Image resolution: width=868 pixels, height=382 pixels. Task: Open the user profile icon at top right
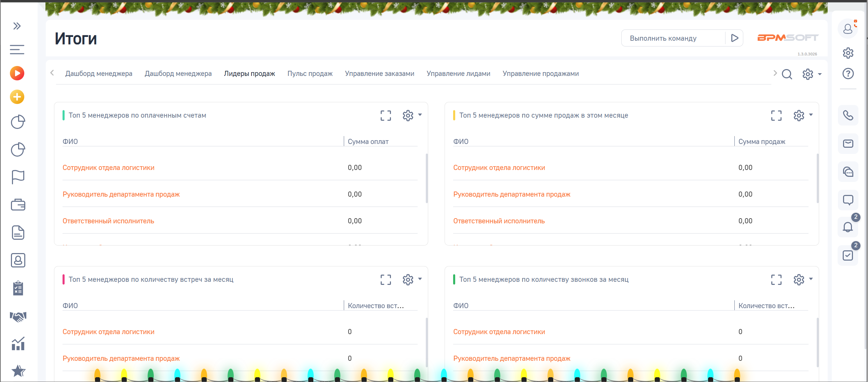(848, 29)
